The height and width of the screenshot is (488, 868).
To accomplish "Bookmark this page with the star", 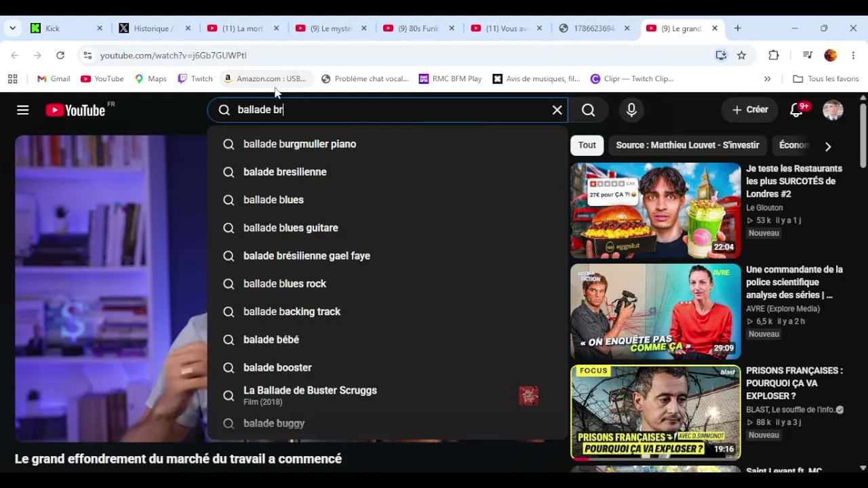I will [x=742, y=56].
